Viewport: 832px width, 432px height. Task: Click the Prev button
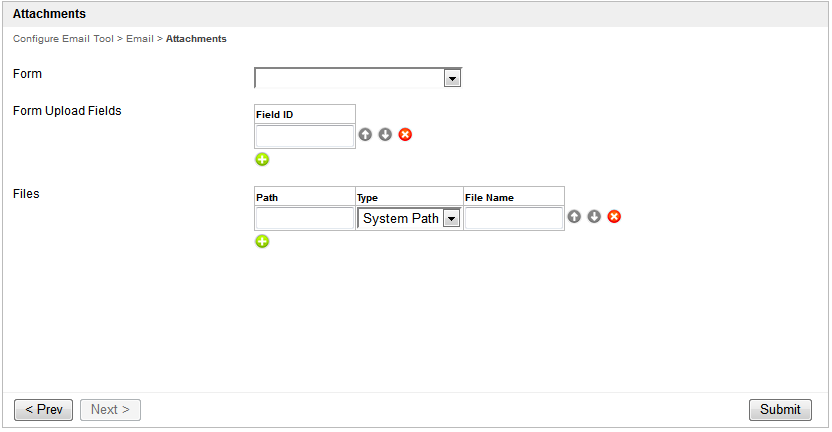tap(43, 410)
